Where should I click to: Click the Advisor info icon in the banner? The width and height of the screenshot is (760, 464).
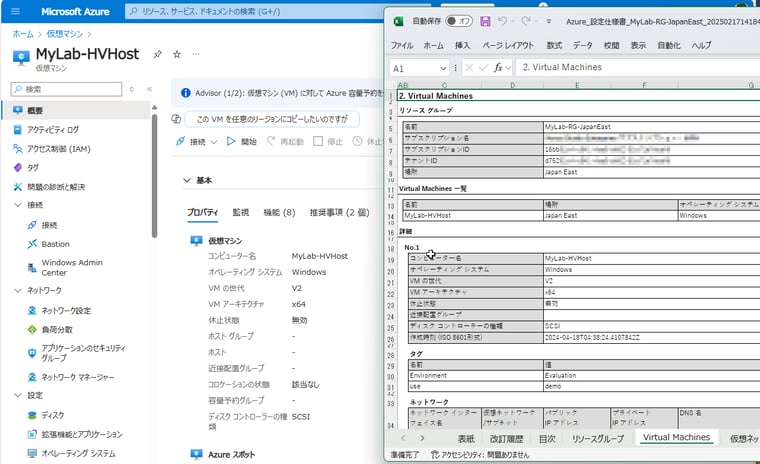point(185,93)
